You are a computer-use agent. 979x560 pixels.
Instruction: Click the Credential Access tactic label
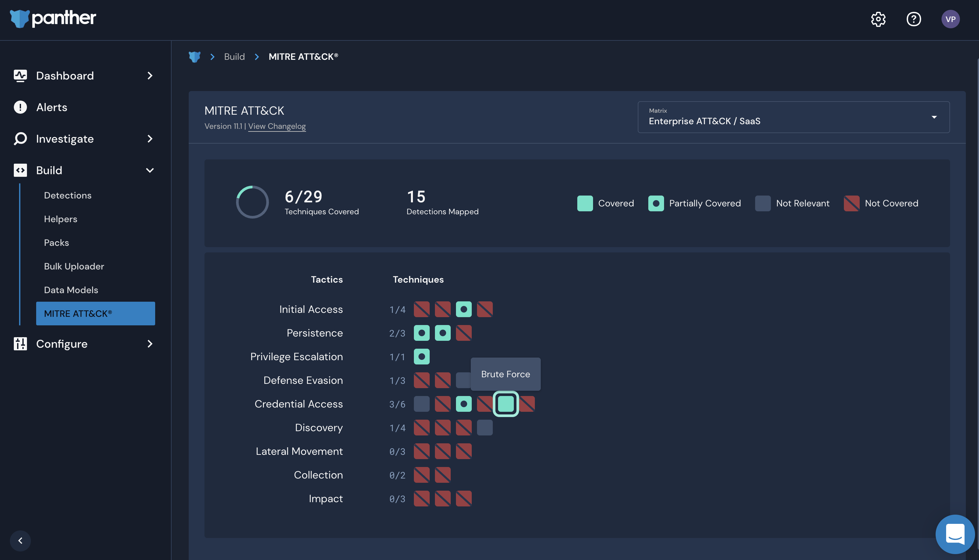pyautogui.click(x=298, y=404)
